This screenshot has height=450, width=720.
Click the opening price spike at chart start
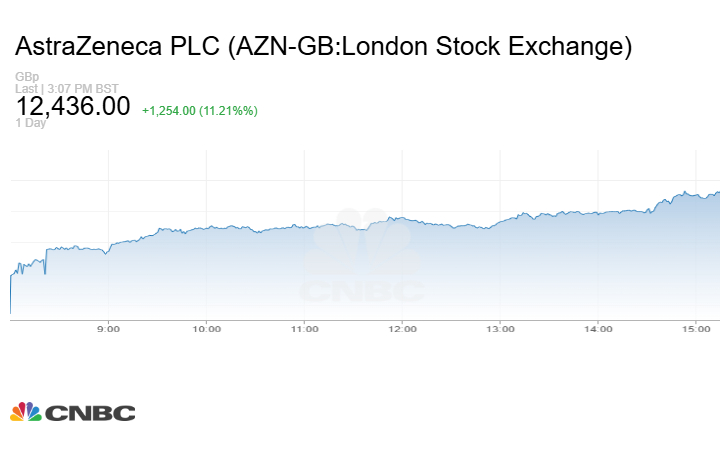[12, 274]
